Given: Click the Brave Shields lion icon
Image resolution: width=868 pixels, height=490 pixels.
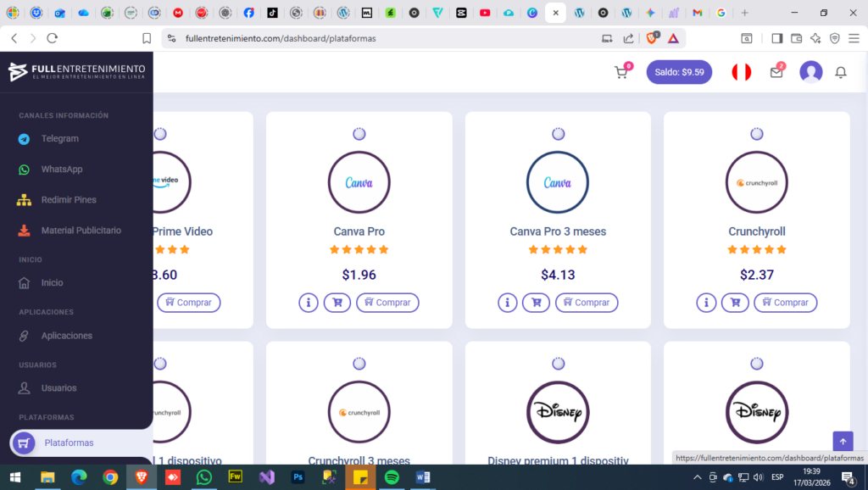Looking at the screenshot, I should (653, 38).
